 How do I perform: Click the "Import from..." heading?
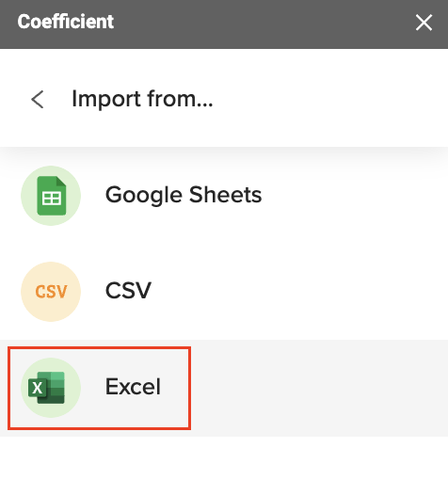pos(142,99)
